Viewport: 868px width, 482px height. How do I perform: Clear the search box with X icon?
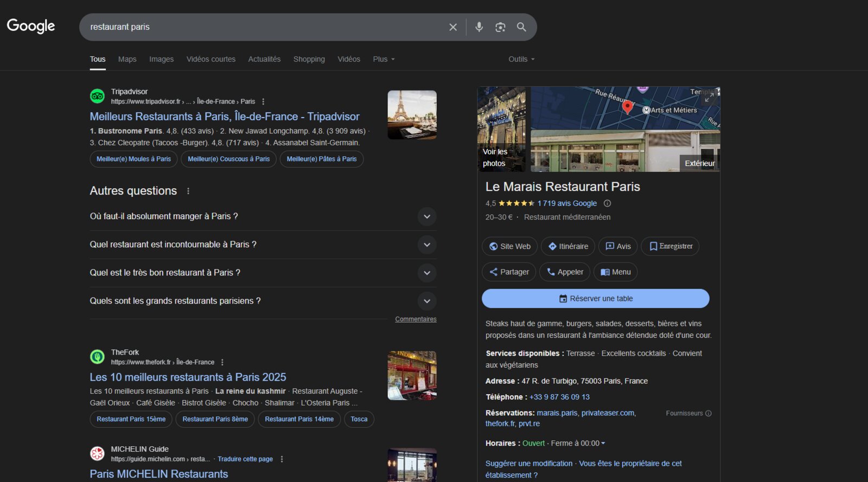[x=453, y=27]
